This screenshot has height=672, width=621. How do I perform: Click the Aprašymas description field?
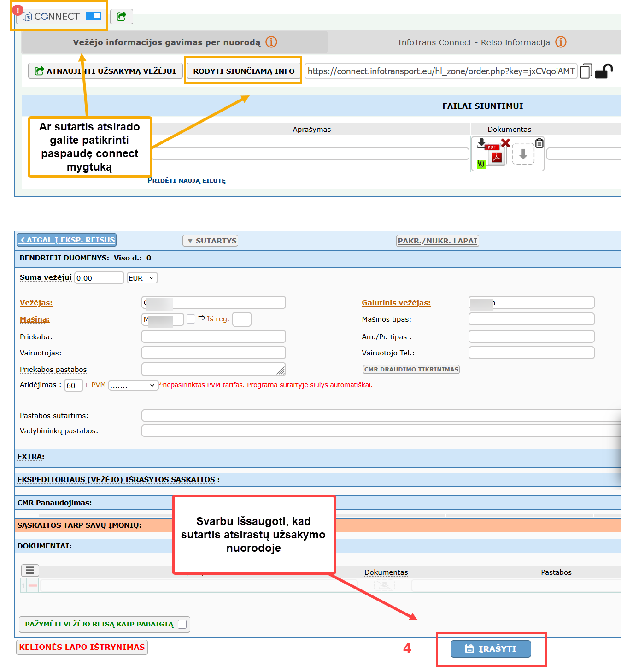click(x=310, y=153)
